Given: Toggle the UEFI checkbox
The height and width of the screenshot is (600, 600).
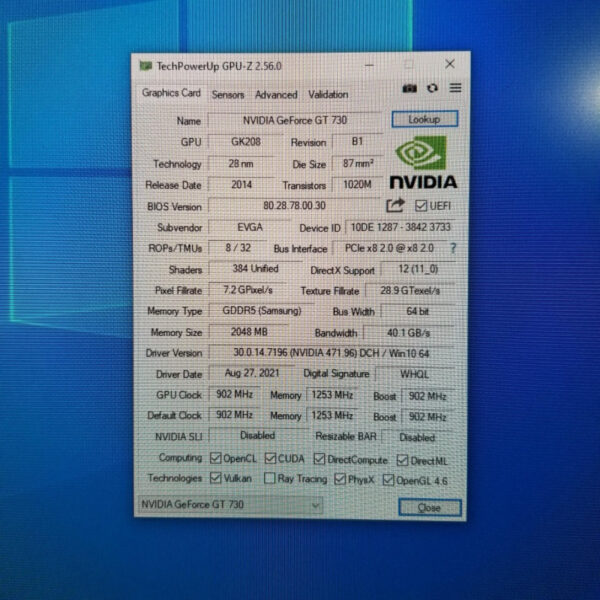Looking at the screenshot, I should (x=421, y=206).
